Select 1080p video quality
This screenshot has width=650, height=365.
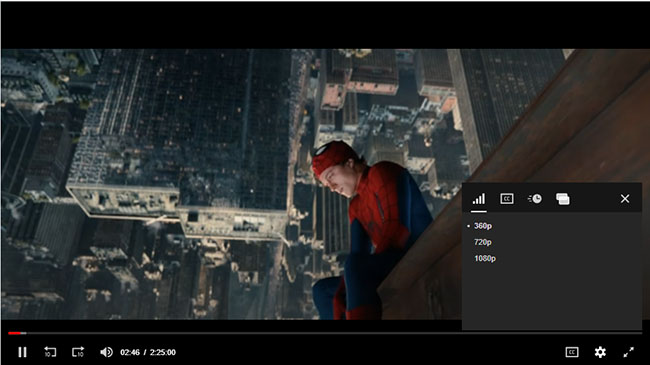(x=485, y=258)
